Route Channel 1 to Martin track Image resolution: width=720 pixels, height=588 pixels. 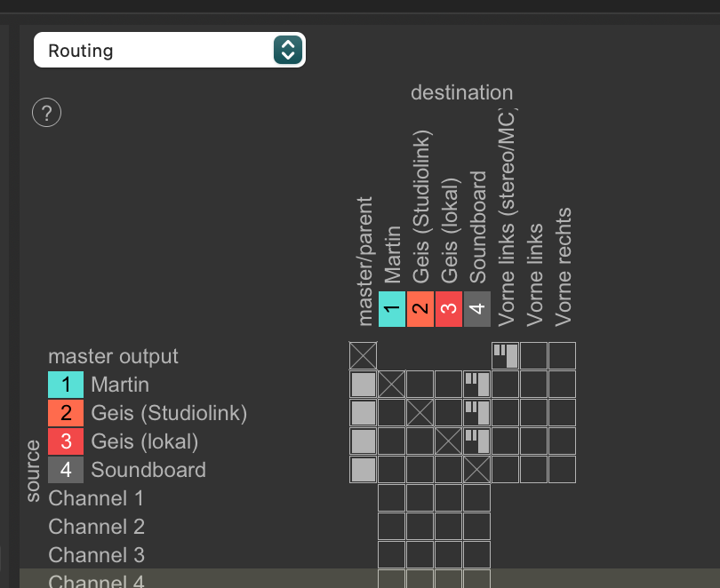[391, 498]
